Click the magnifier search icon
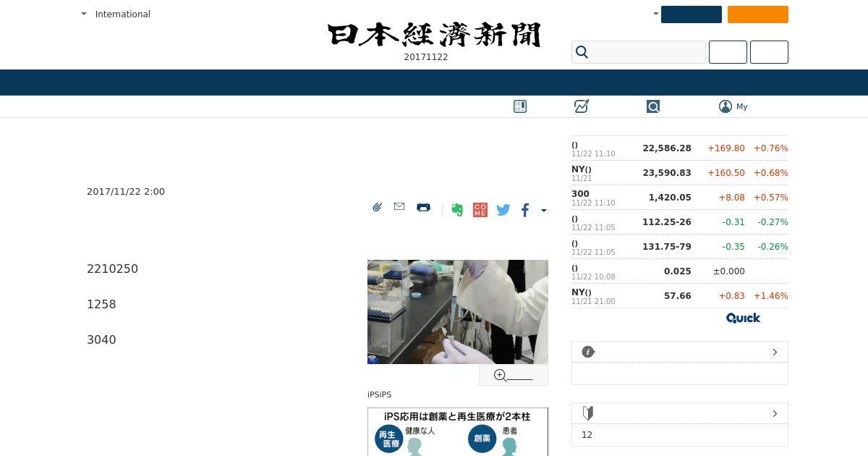This screenshot has height=456, width=868. [x=582, y=52]
